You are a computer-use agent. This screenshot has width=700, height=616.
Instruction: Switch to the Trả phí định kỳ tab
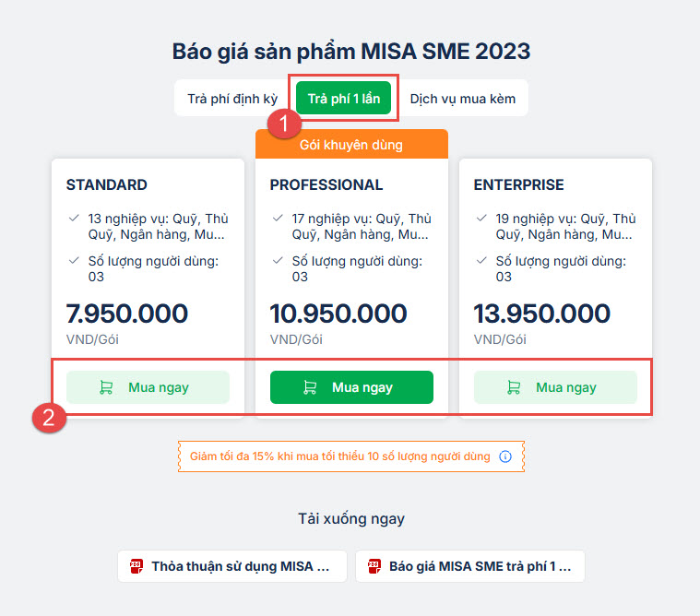click(231, 98)
